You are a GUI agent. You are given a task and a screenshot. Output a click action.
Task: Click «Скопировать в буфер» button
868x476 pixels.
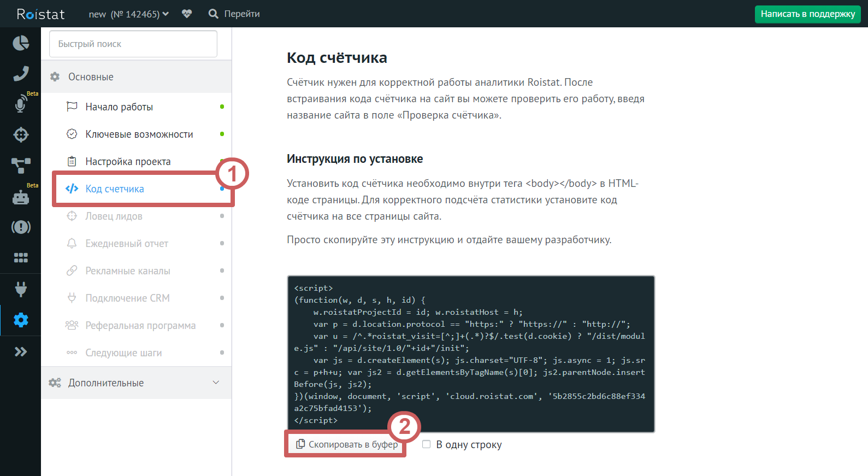click(346, 444)
